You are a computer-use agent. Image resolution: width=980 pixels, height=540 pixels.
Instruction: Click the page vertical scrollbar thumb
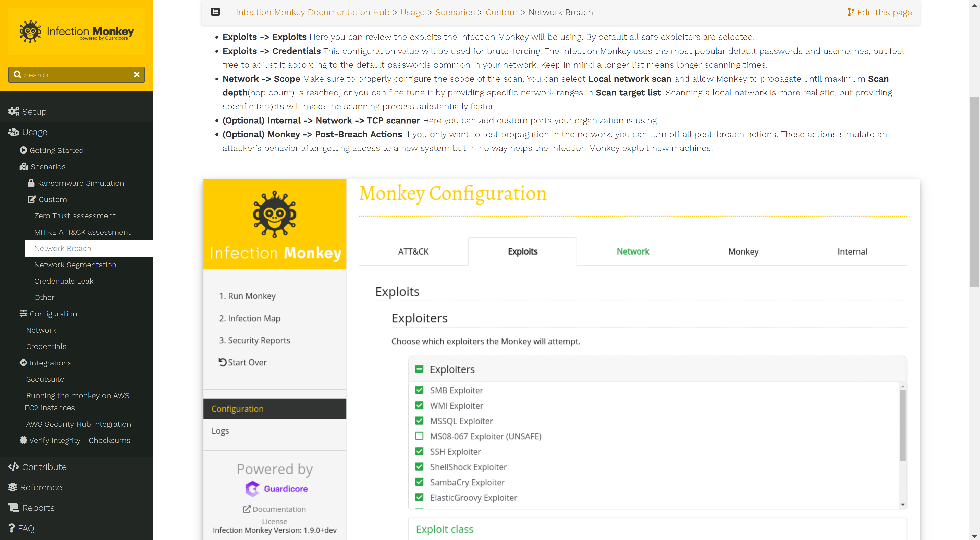(974, 192)
